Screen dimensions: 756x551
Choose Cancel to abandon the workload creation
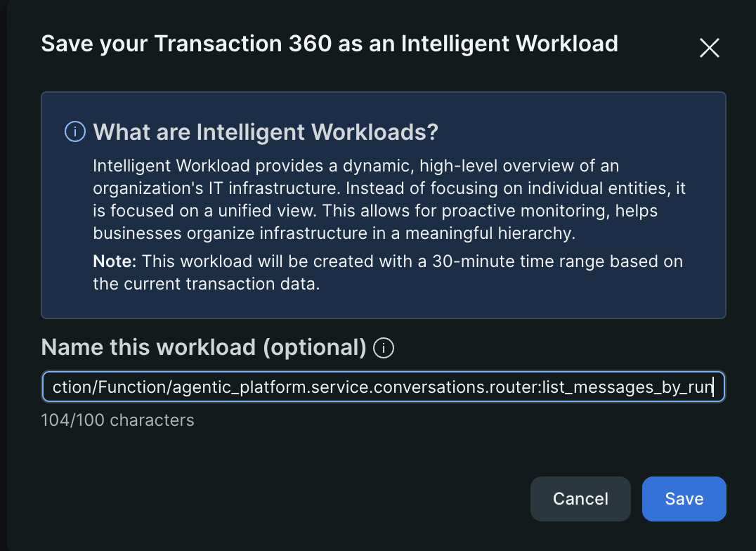pos(580,498)
